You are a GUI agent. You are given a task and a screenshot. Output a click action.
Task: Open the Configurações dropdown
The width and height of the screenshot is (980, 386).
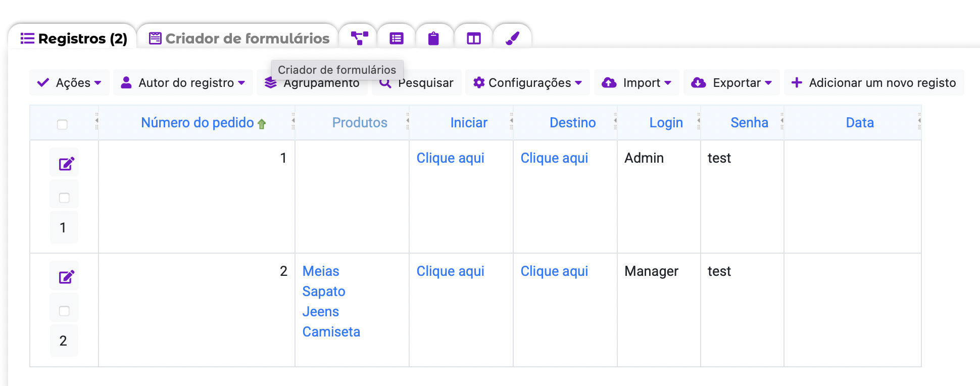pyautogui.click(x=527, y=82)
